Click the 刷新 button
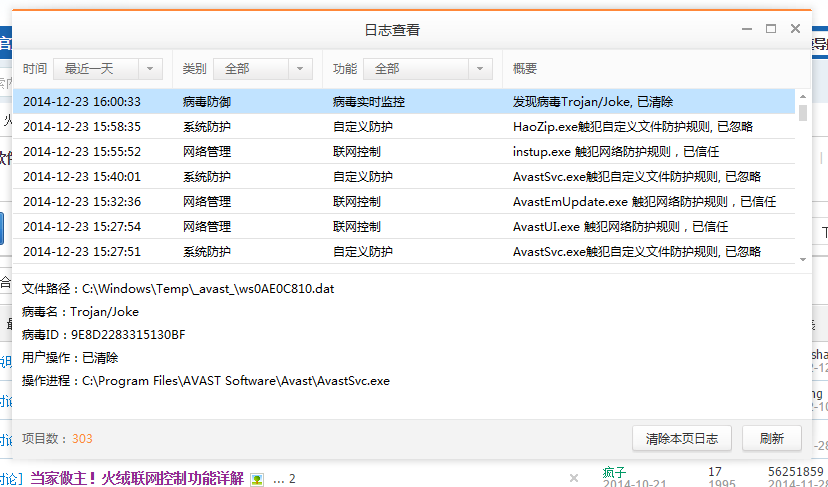Image resolution: width=828 pixels, height=487 pixels. (771, 438)
